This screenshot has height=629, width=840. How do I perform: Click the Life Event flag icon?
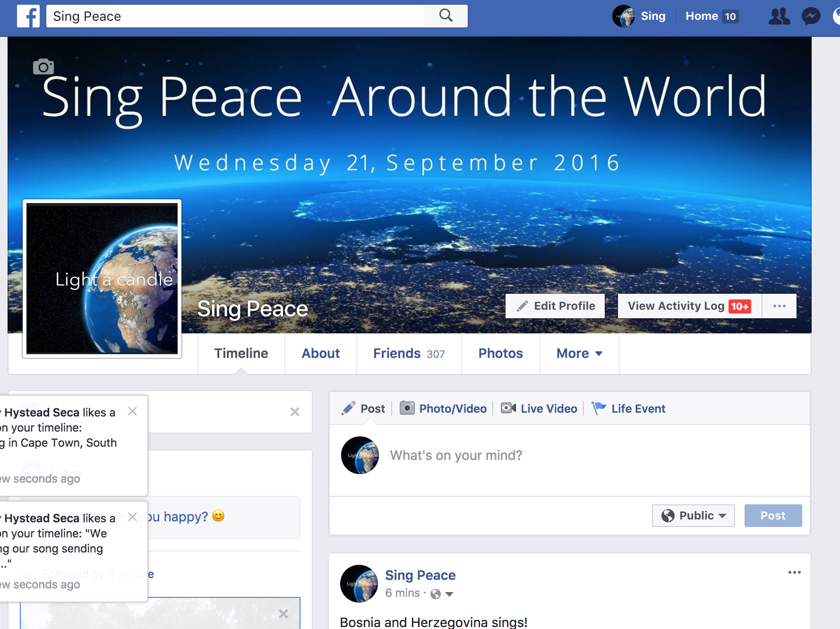point(599,408)
